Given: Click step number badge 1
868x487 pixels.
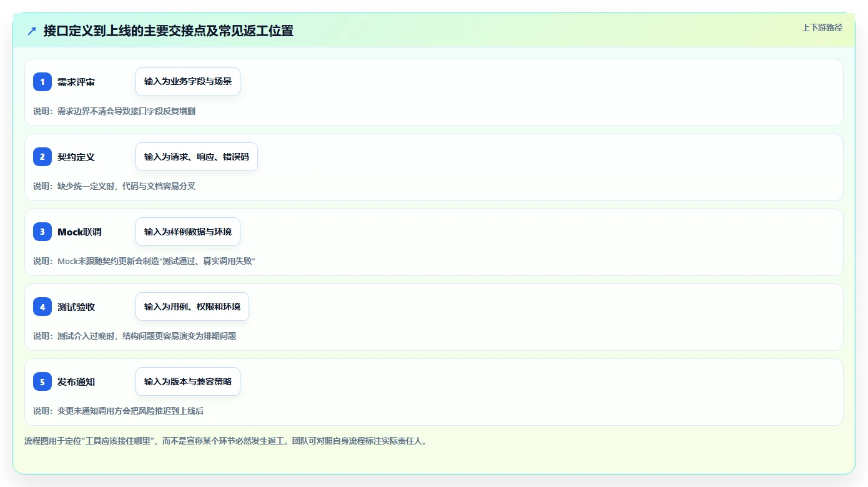Looking at the screenshot, I should pos(42,82).
